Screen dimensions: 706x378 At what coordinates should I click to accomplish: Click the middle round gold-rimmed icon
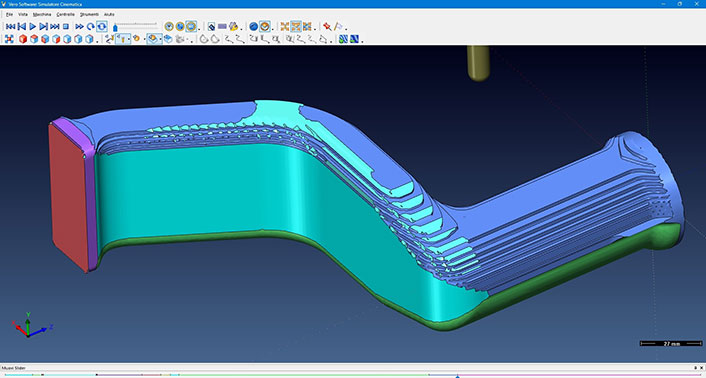(x=180, y=27)
